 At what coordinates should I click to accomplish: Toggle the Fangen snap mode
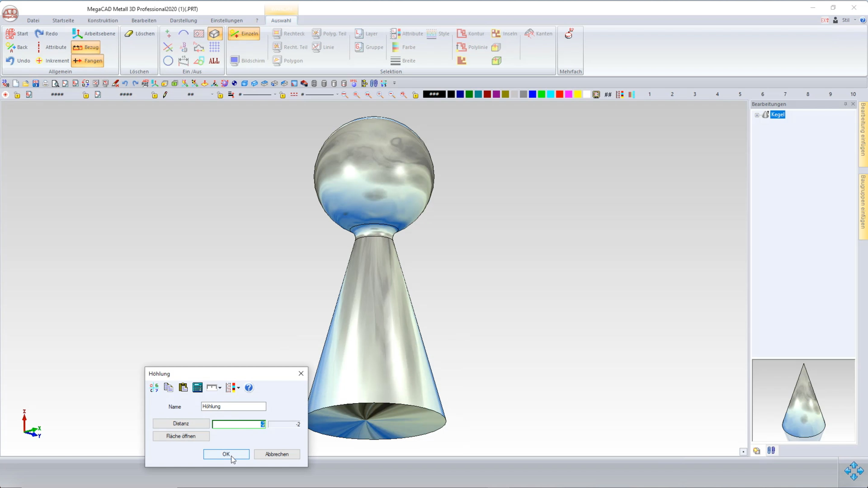(x=88, y=61)
